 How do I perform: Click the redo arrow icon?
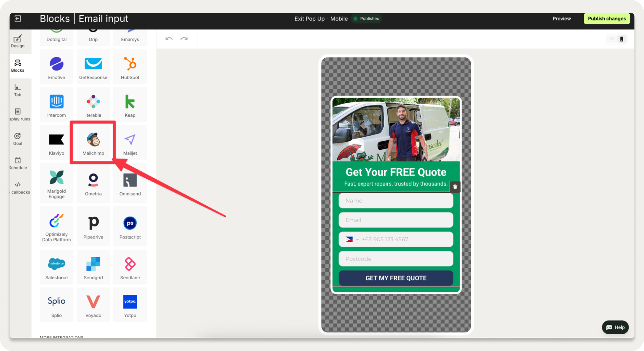pyautogui.click(x=184, y=39)
